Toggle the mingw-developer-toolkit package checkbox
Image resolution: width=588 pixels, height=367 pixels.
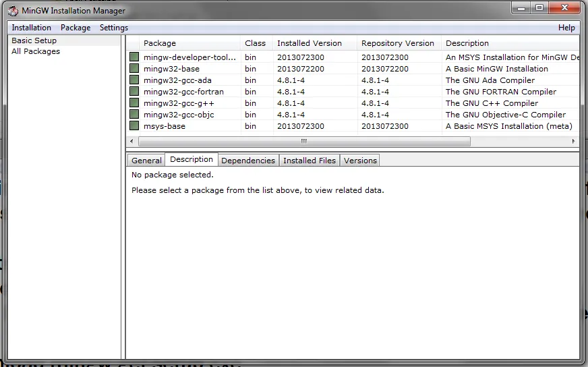click(x=134, y=57)
